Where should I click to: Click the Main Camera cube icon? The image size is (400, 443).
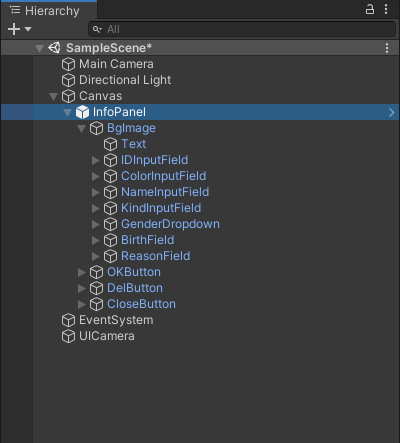(x=68, y=64)
